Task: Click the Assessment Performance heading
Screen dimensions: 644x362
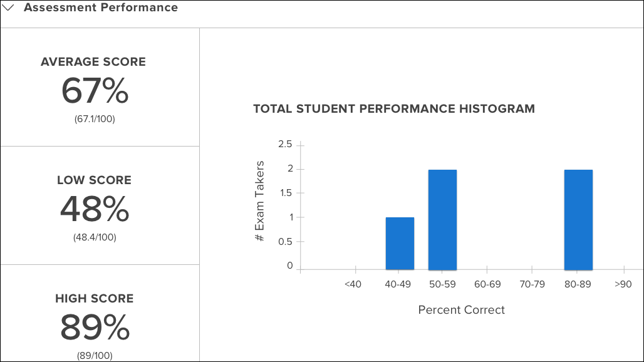Action: point(101,8)
